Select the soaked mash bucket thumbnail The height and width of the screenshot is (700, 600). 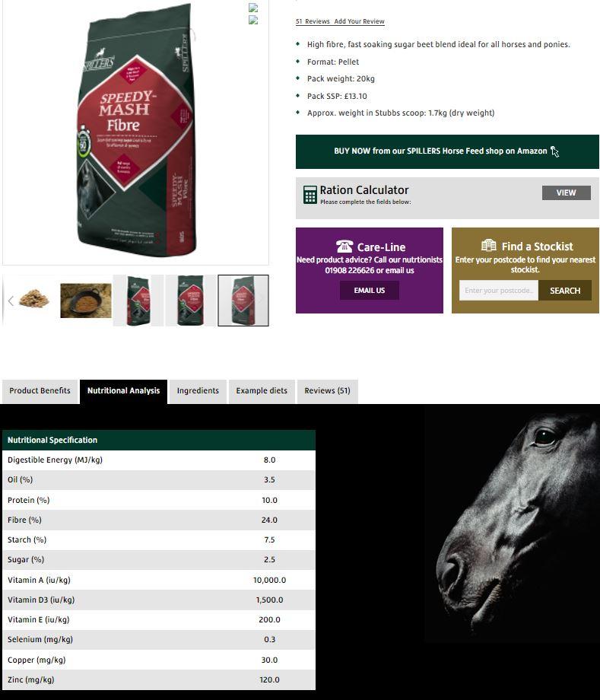(x=86, y=301)
